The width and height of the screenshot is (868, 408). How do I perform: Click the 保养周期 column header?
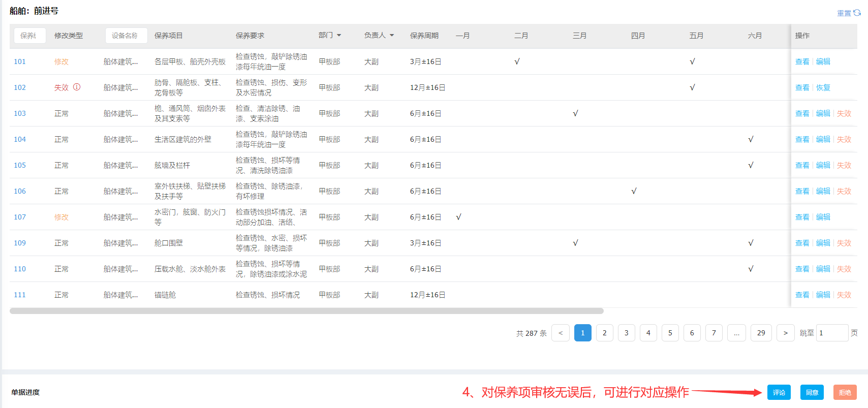pyautogui.click(x=424, y=36)
